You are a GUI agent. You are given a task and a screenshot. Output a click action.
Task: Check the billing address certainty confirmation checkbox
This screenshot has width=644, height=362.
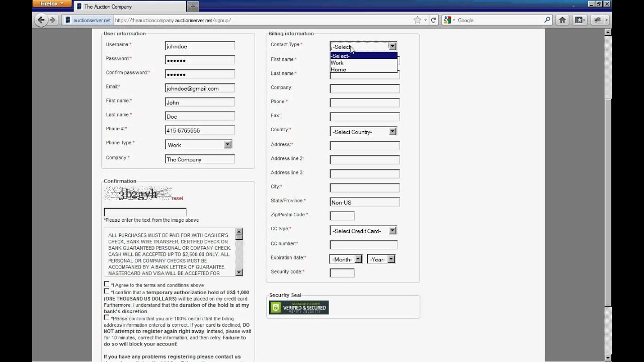point(106,317)
